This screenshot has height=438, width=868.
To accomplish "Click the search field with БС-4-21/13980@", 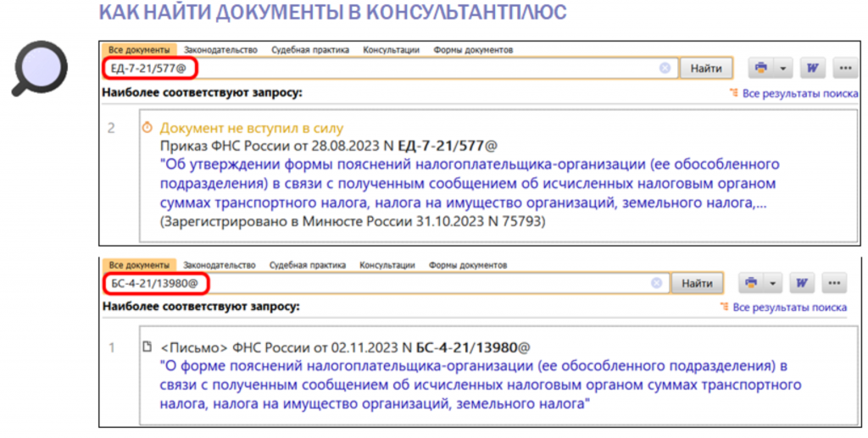I will click(x=386, y=283).
